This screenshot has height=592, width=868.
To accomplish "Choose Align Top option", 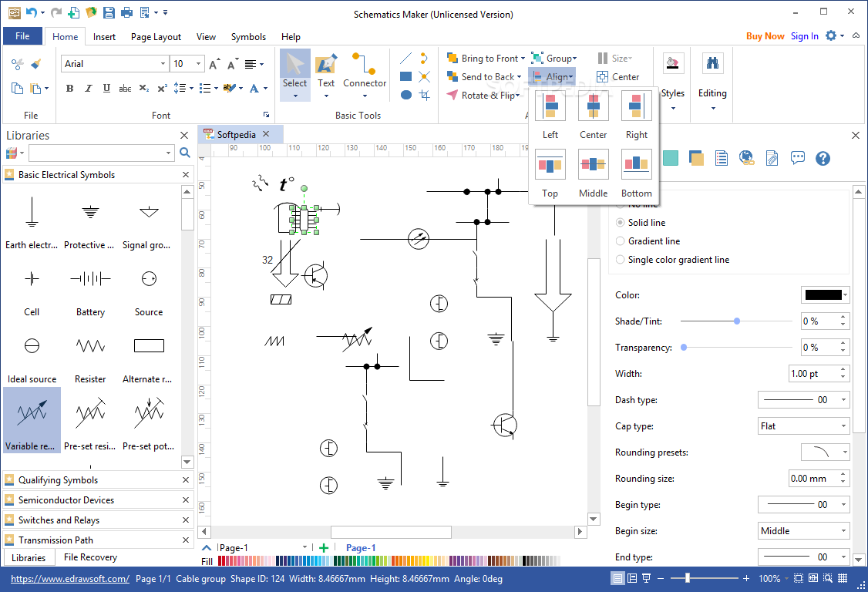I will 550,174.
